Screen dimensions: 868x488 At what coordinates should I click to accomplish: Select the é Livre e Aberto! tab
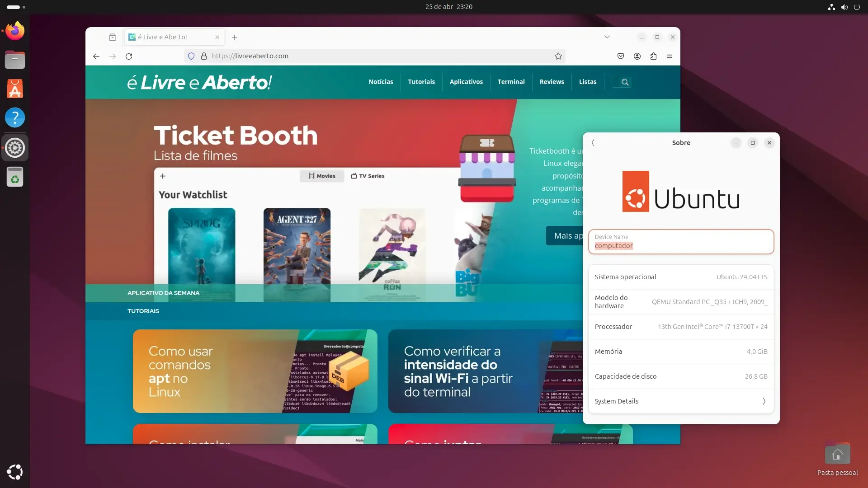click(175, 37)
